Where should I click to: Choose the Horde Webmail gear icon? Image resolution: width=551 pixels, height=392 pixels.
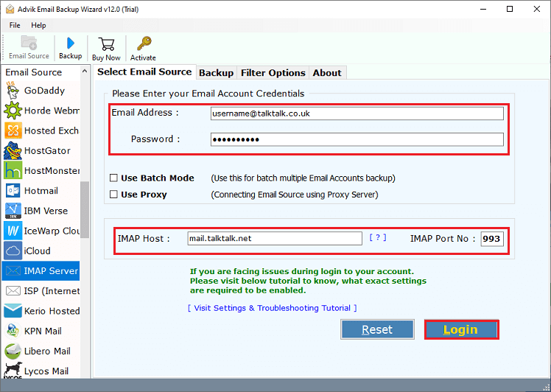13,111
